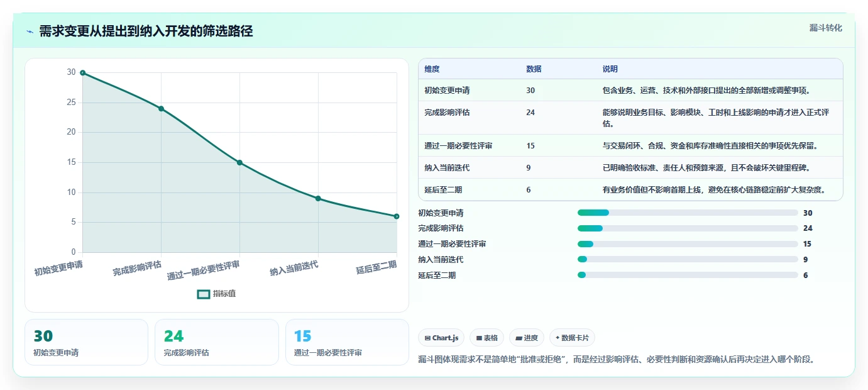
Task: Click the 说明 column header
Action: pos(610,69)
